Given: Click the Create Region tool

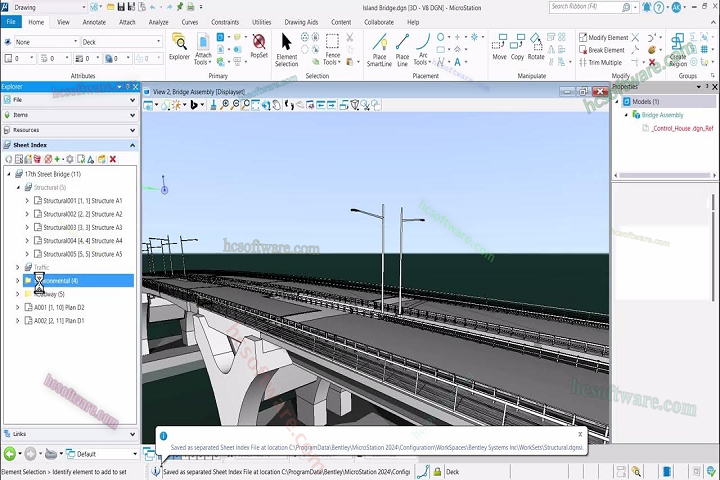Looking at the screenshot, I should coord(678,50).
